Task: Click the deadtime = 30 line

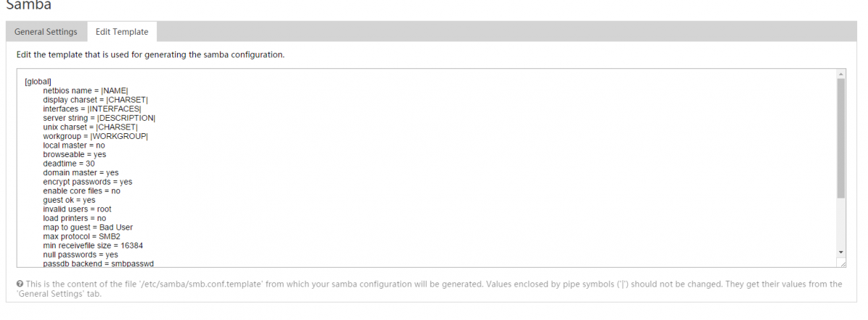Action: (x=69, y=164)
